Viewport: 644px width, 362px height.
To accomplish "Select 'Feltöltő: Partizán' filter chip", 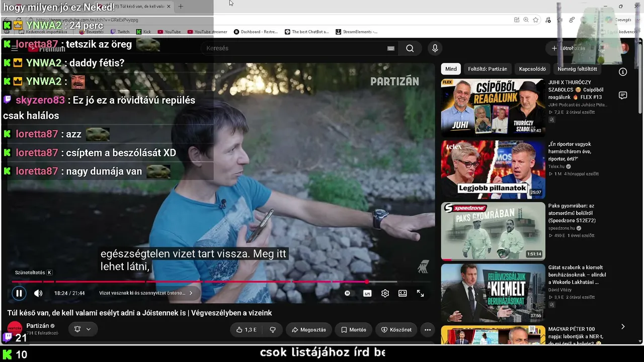I will (x=488, y=69).
